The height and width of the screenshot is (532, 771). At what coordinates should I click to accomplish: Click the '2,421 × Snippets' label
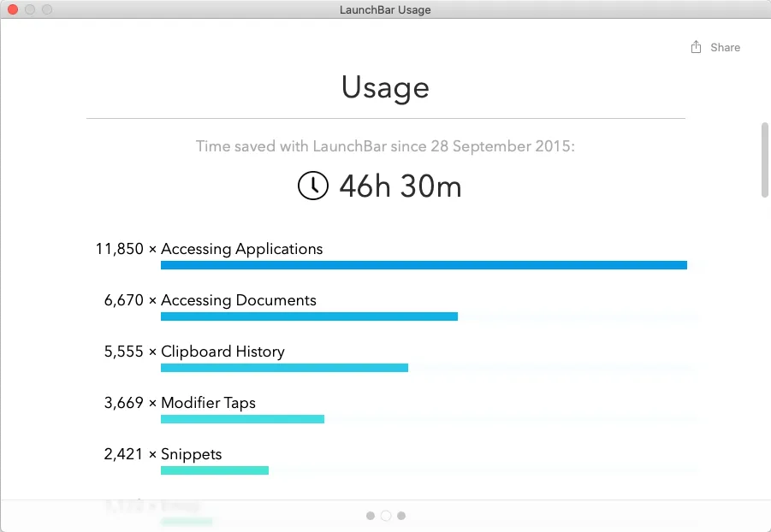pos(163,454)
